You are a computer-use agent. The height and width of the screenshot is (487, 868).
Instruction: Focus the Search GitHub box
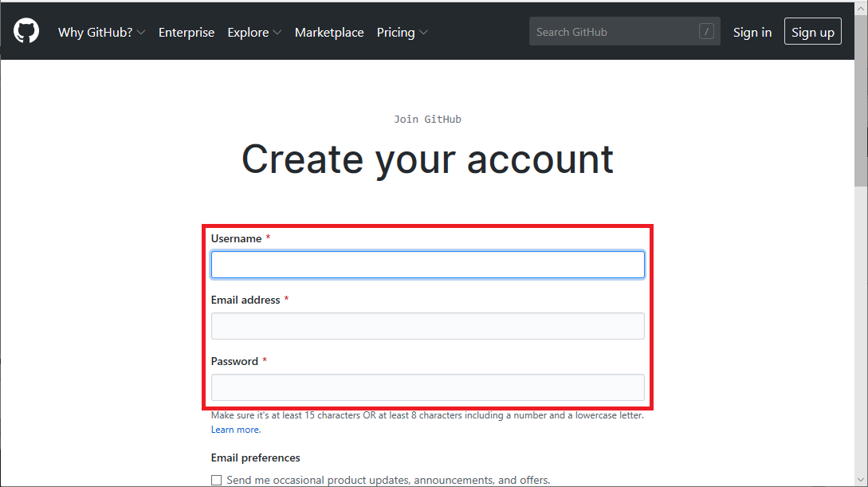click(624, 32)
